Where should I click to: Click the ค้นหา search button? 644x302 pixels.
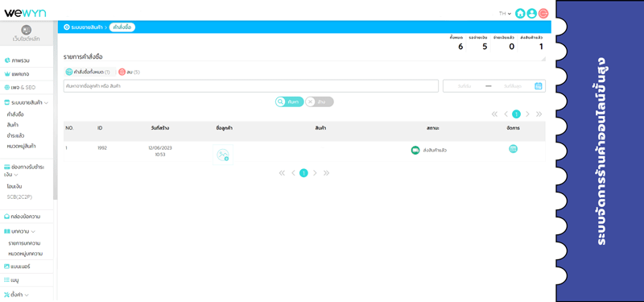click(x=290, y=102)
